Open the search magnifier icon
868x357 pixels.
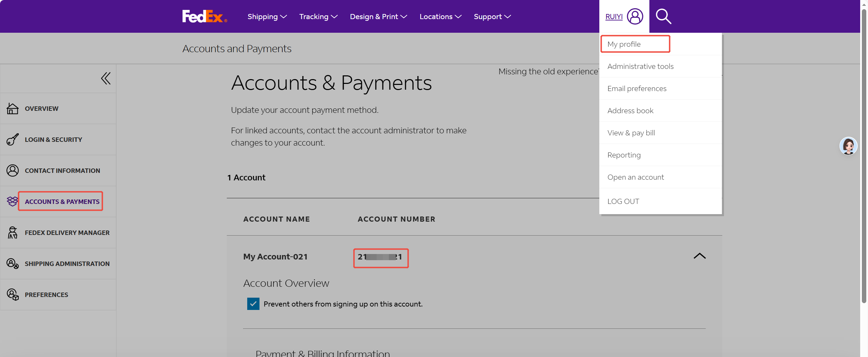pyautogui.click(x=663, y=16)
